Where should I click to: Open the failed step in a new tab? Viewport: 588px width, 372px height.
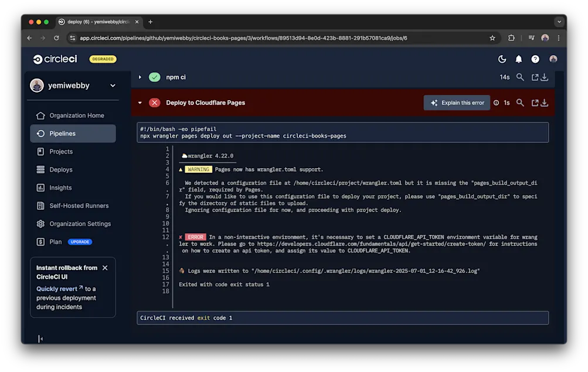click(x=533, y=103)
